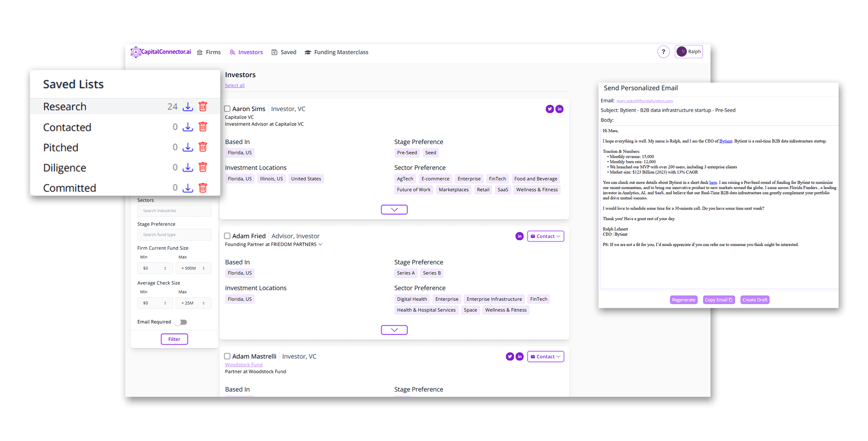
Task: Click the Select all link
Action: [235, 85]
